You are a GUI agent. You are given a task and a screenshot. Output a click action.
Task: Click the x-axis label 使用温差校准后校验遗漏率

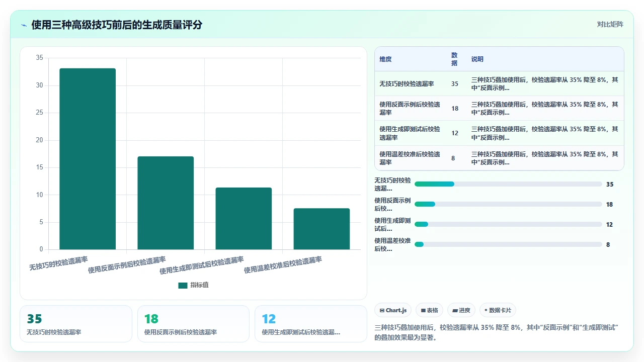pos(283,265)
